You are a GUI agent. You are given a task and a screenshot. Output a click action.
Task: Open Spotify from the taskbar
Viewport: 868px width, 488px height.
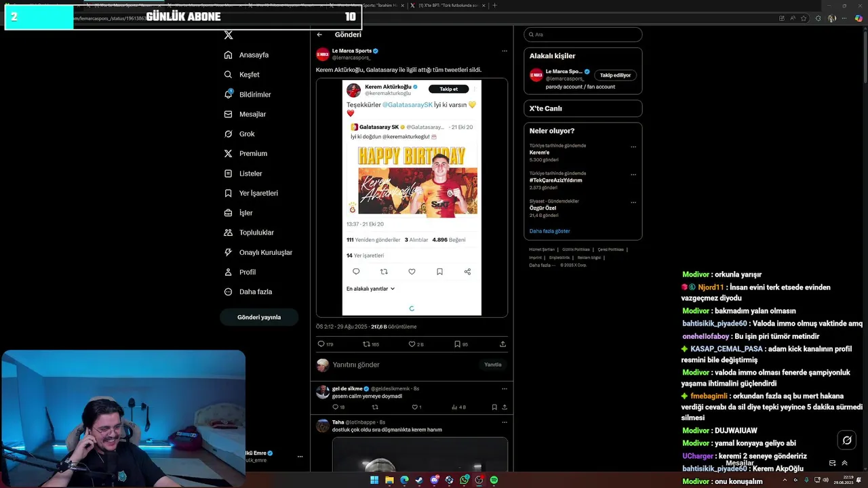pos(494,481)
